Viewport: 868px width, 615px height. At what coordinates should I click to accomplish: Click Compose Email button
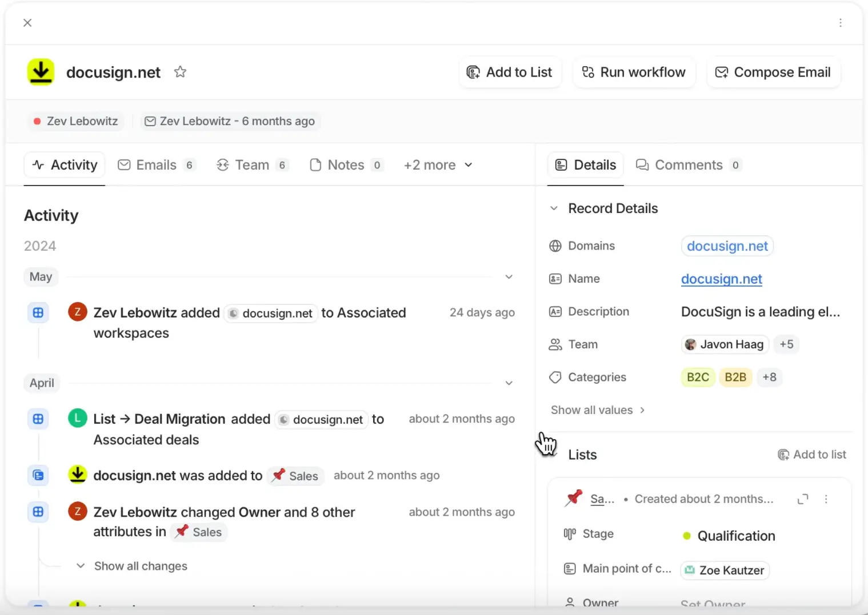pos(774,72)
